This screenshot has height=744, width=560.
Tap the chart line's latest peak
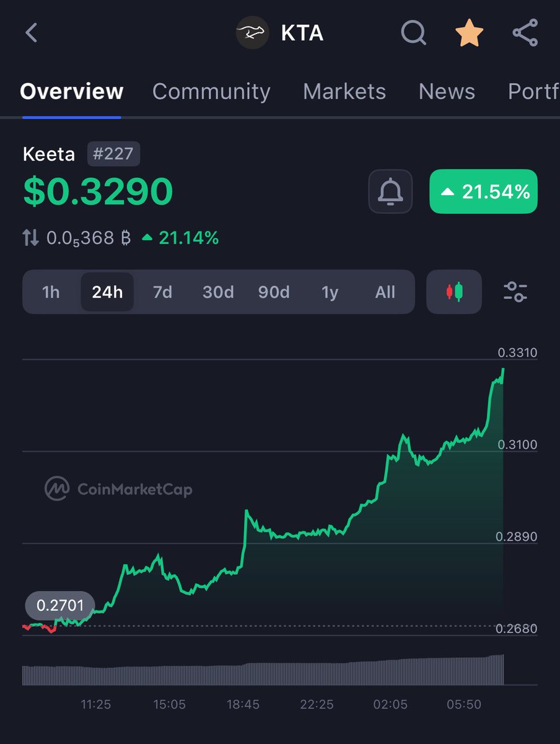503,370
